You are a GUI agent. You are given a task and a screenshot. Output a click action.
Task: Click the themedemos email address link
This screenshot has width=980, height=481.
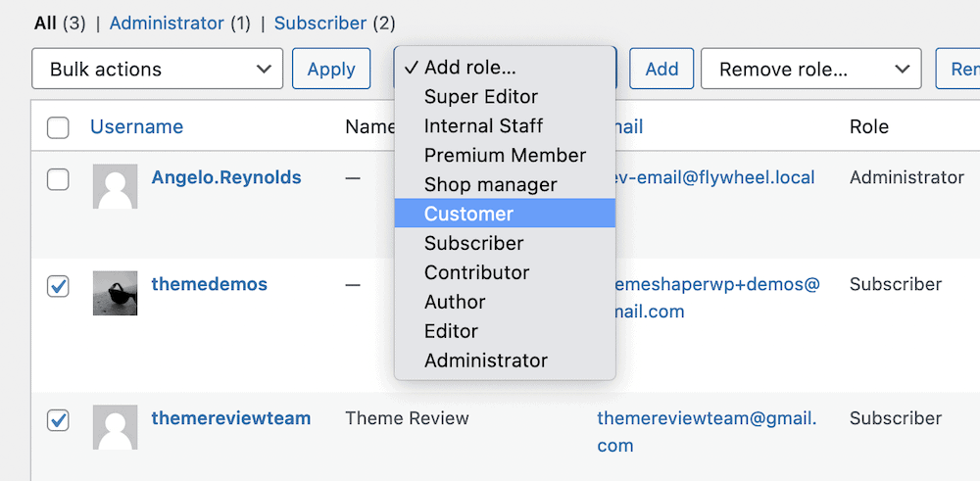point(718,298)
